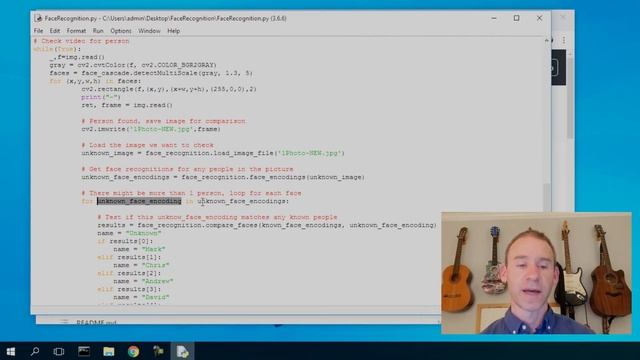Click the line '_,f=img.read()'
This screenshot has height=360, width=640.
click(77, 57)
